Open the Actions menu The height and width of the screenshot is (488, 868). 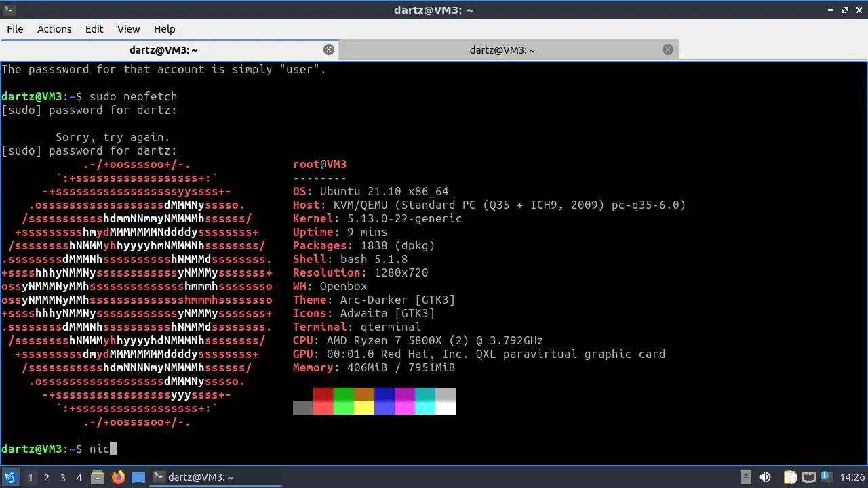click(54, 29)
